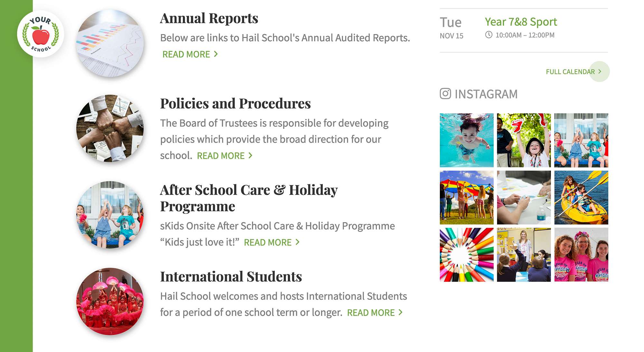Screen dimensions: 644x352
Task: View the pink shirts girls Instagram photo
Action: point(581,255)
